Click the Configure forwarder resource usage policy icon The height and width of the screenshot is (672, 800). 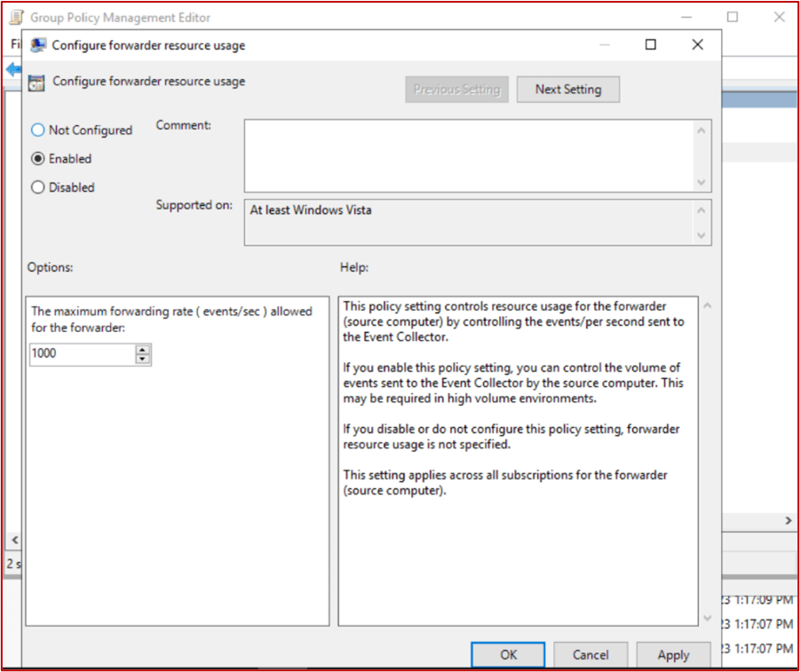tap(36, 82)
